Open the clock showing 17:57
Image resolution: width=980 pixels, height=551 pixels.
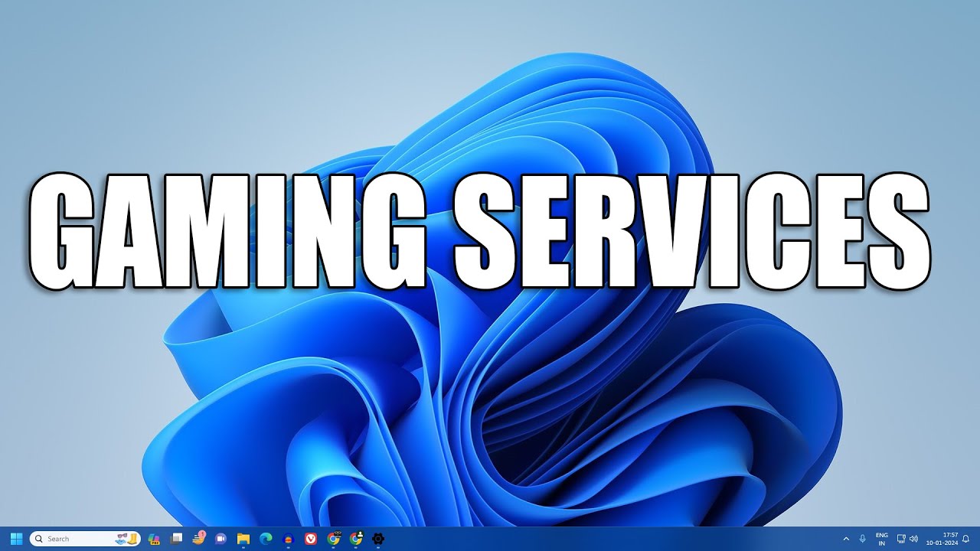point(942,539)
